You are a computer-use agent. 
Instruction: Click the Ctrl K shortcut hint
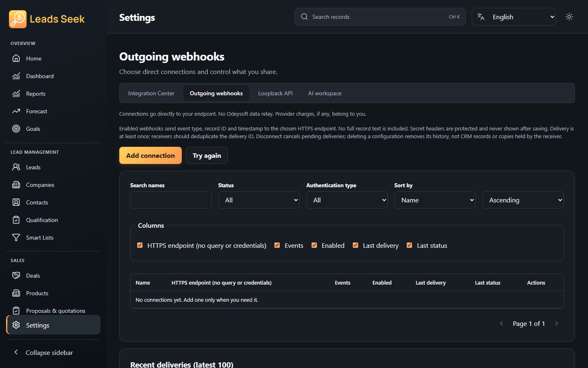click(x=454, y=17)
